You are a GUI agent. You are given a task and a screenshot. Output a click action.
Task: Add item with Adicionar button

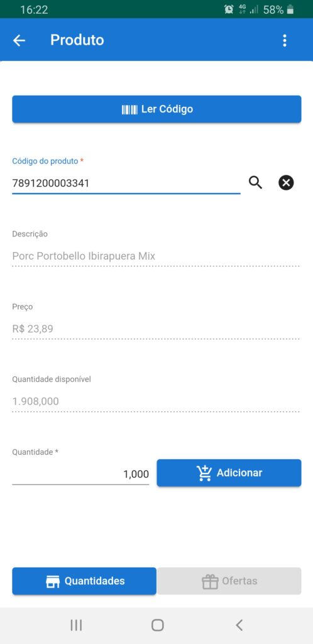pos(229,473)
